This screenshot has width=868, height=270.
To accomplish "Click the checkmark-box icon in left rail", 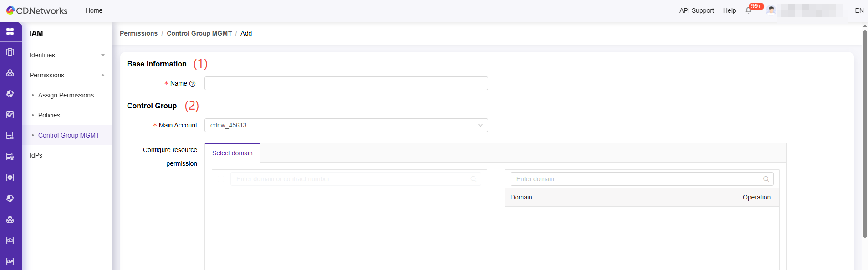I will [x=10, y=115].
